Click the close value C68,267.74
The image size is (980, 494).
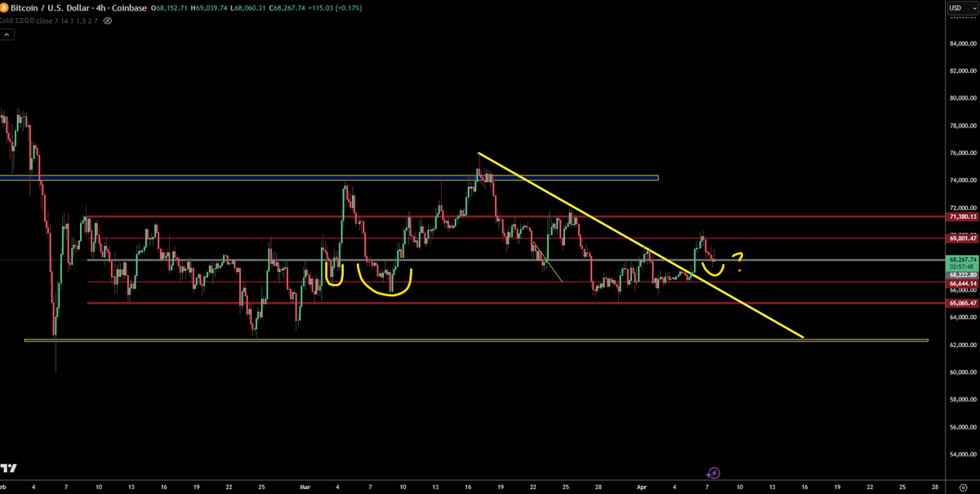point(286,8)
